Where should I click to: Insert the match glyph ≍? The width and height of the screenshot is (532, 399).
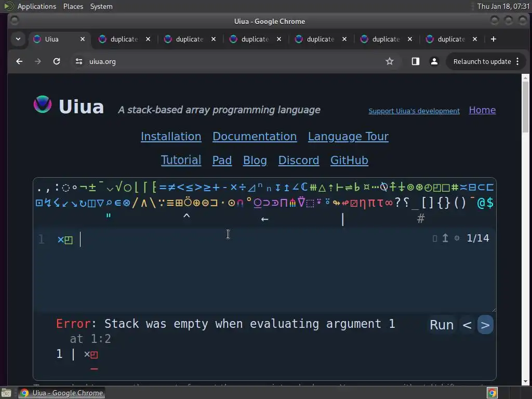tap(463, 187)
